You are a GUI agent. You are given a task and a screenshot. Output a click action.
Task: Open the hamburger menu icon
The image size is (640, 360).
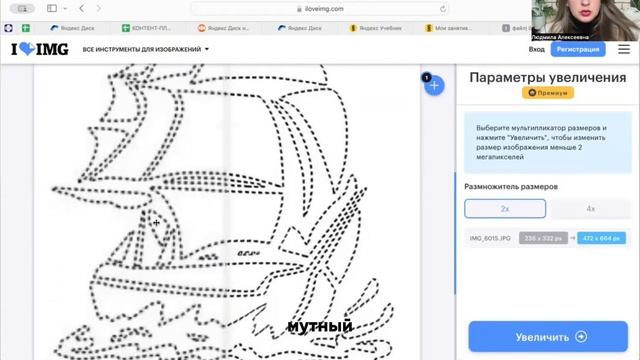(x=624, y=49)
